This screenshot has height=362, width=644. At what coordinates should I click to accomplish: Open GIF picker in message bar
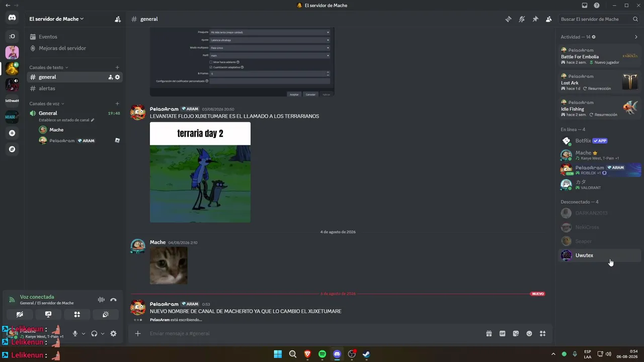click(x=502, y=333)
